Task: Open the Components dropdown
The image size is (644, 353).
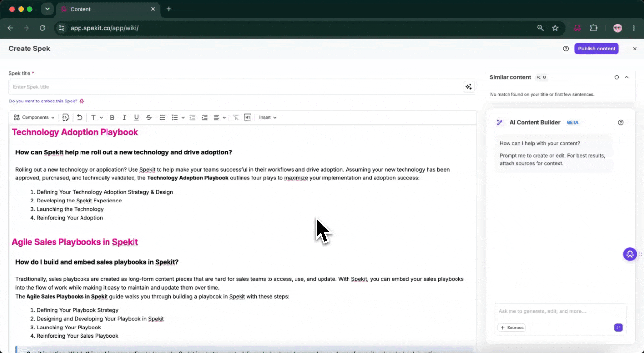Action: point(34,117)
